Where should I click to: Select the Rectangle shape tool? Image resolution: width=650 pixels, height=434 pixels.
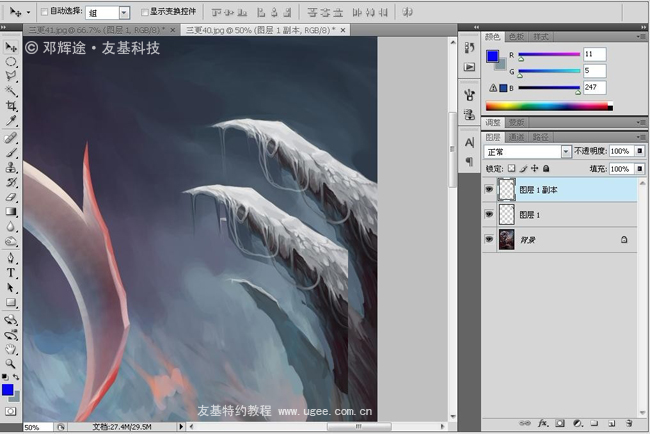[11, 303]
